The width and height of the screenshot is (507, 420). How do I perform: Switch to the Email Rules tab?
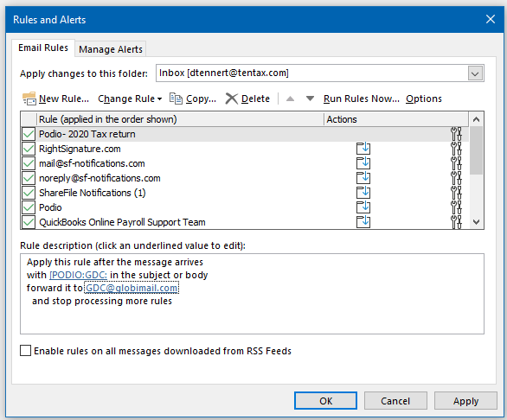click(x=43, y=48)
